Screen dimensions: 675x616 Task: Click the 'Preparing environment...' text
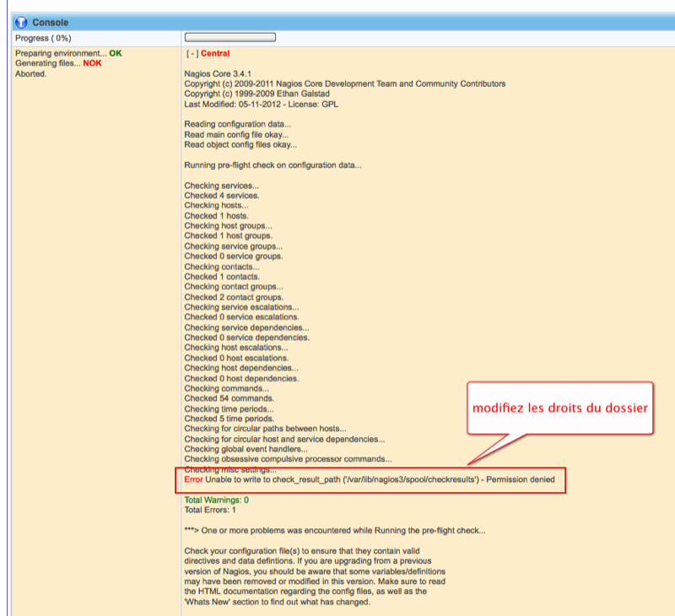pos(61,53)
